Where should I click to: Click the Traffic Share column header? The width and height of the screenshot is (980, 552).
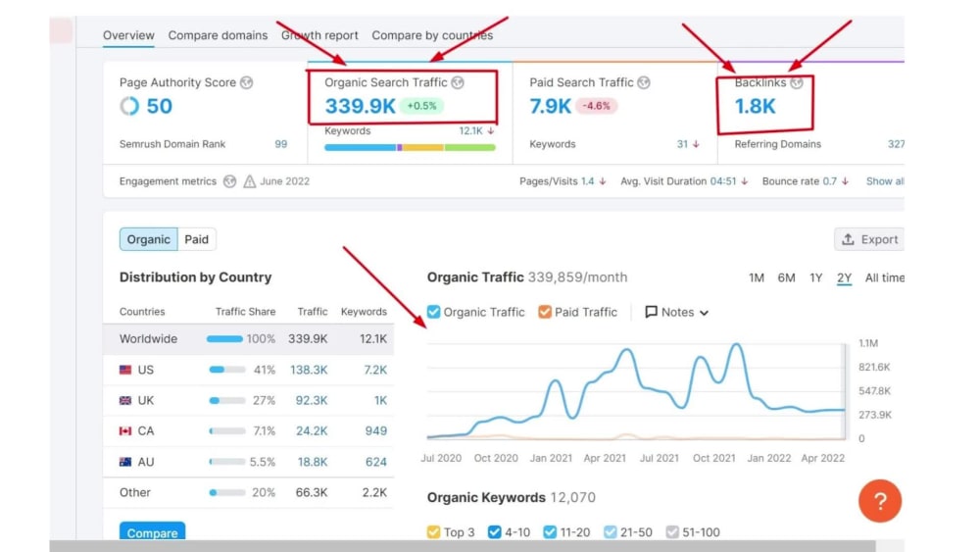click(245, 312)
